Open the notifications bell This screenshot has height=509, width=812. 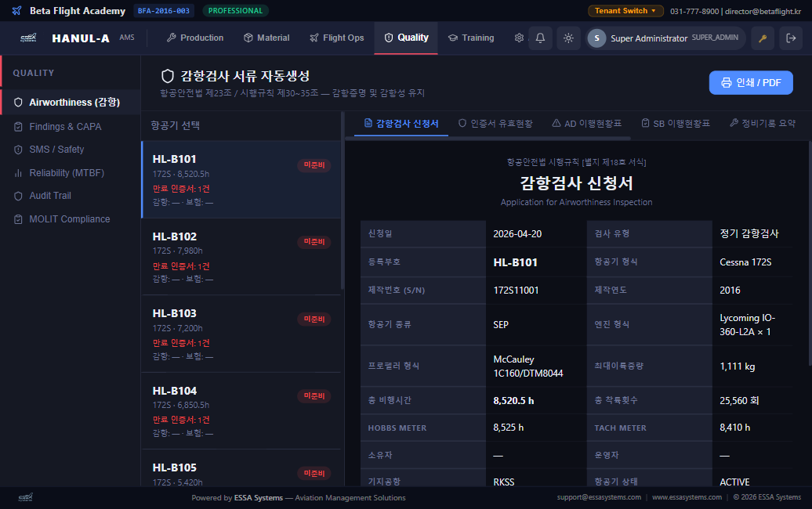tap(540, 38)
